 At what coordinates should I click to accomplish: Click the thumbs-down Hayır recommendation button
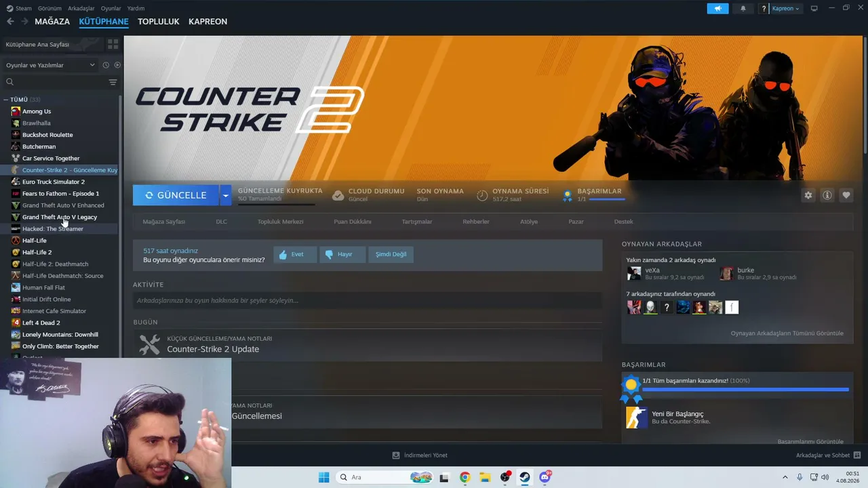tap(342, 254)
